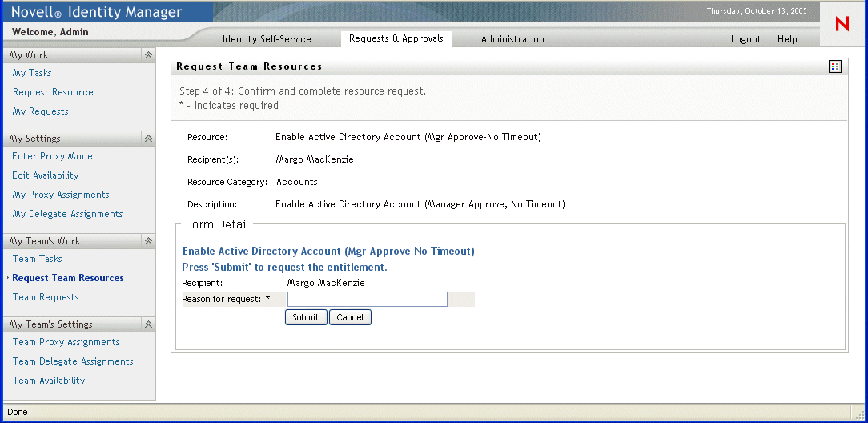Open My Delegate Assignments
Image resolution: width=868 pixels, height=423 pixels.
coord(67,214)
